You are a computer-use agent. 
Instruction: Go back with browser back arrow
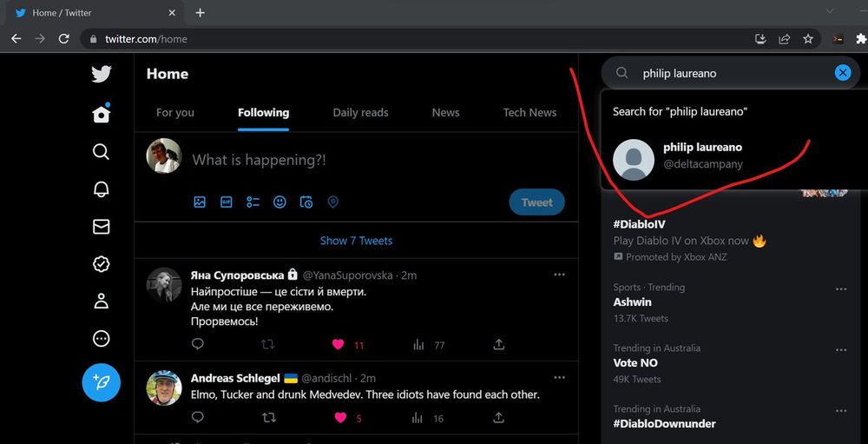pyautogui.click(x=16, y=39)
